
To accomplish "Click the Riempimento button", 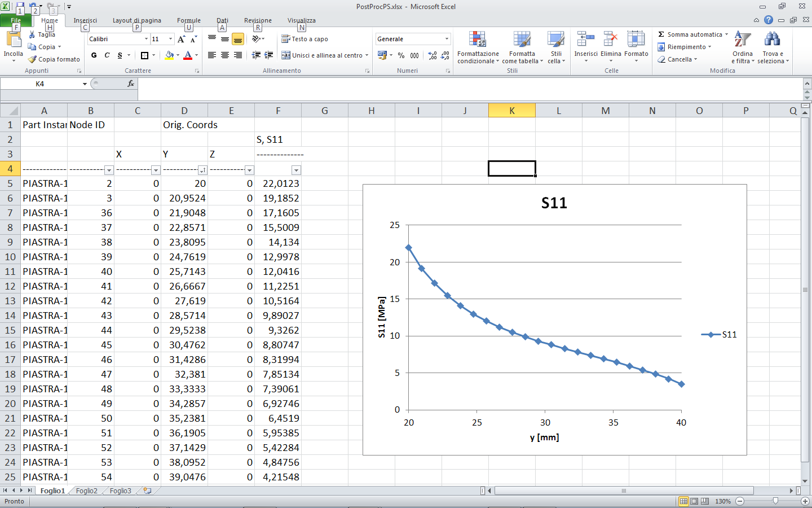I will click(x=685, y=47).
